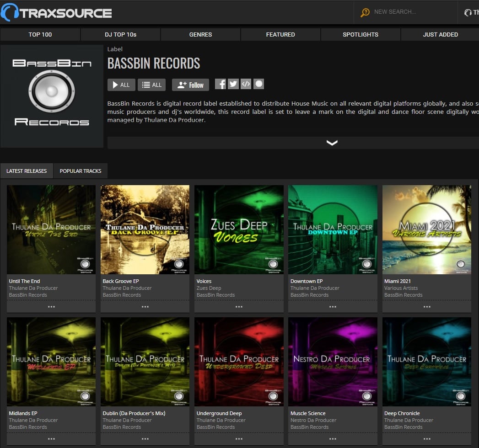Open the Spotlights menu

(x=361, y=34)
